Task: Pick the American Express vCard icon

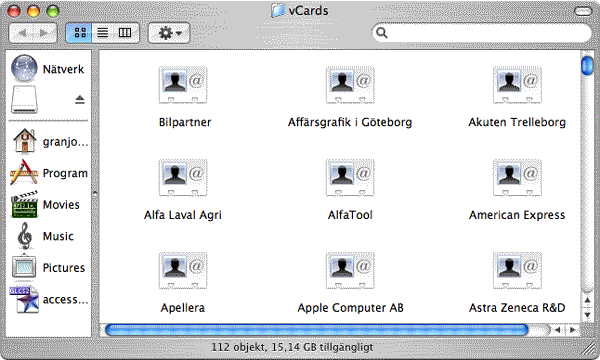Action: click(x=517, y=178)
